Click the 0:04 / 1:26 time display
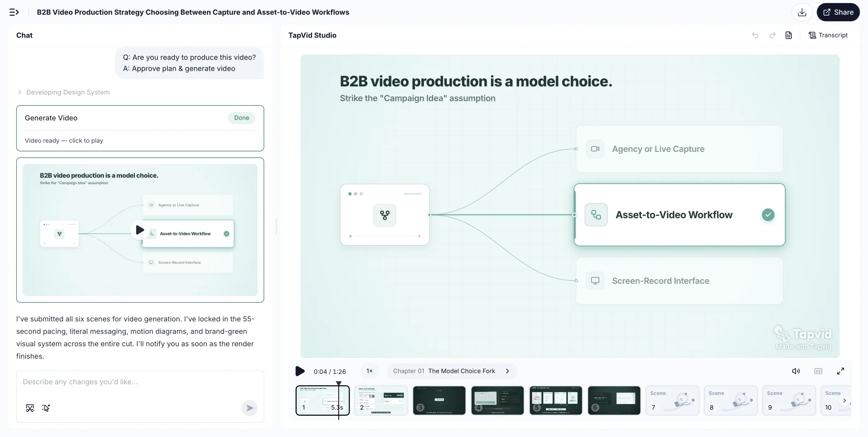This screenshot has width=868, height=437. click(x=330, y=372)
